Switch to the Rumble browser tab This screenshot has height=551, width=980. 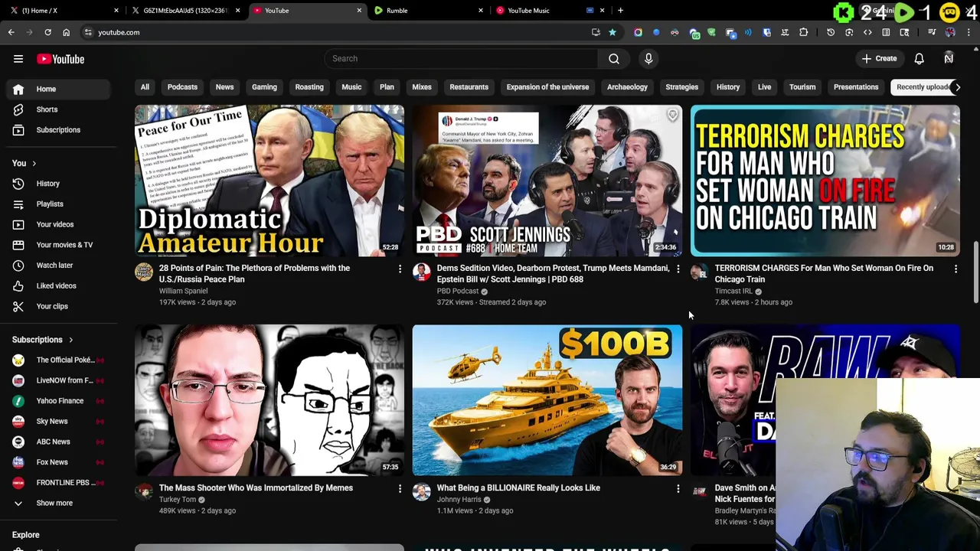point(427,11)
